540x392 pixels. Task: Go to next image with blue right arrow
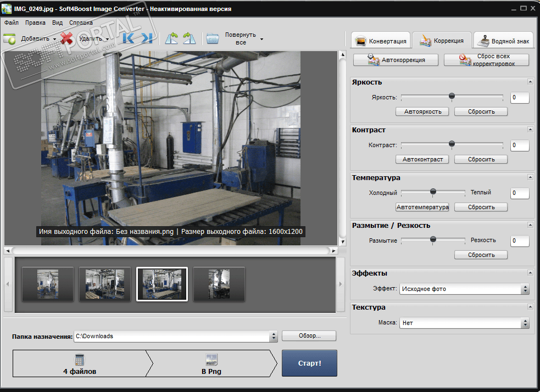coord(146,38)
